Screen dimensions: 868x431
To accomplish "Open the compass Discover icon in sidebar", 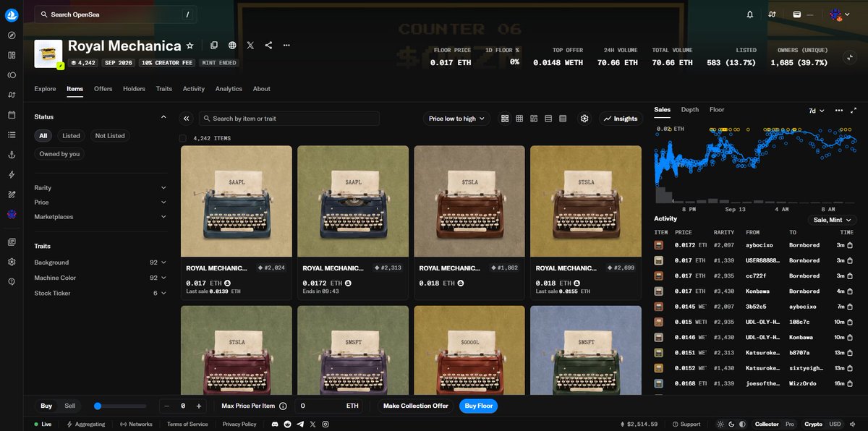I will [12, 35].
